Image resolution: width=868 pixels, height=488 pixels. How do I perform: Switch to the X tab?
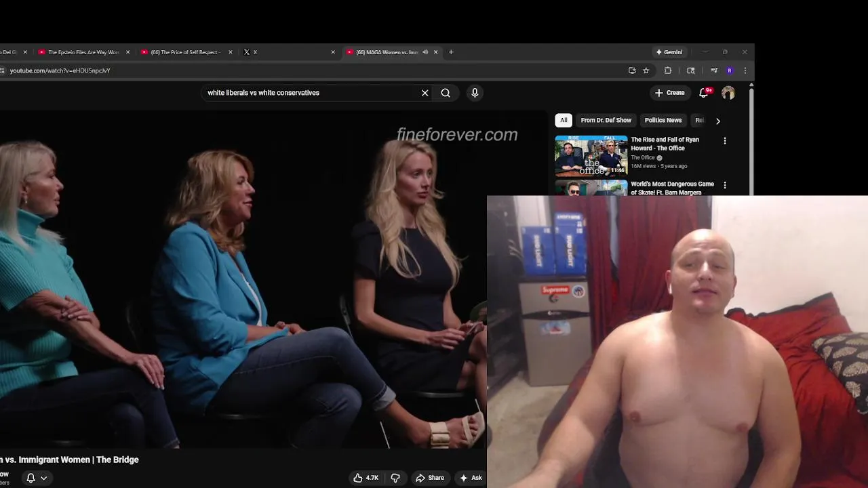pos(288,52)
